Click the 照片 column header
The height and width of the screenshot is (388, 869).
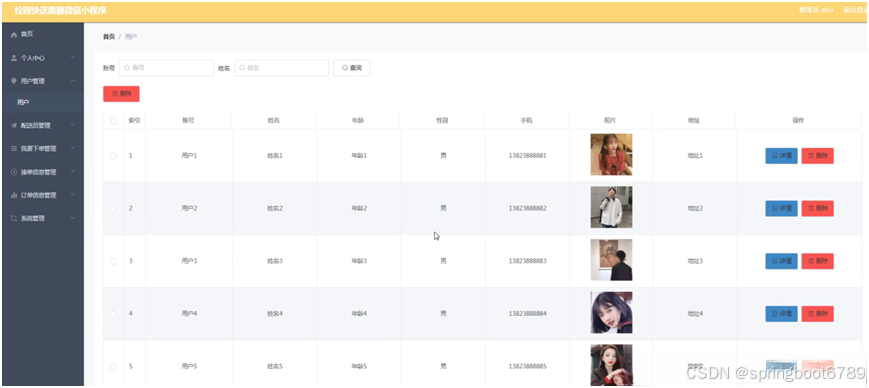(x=610, y=120)
